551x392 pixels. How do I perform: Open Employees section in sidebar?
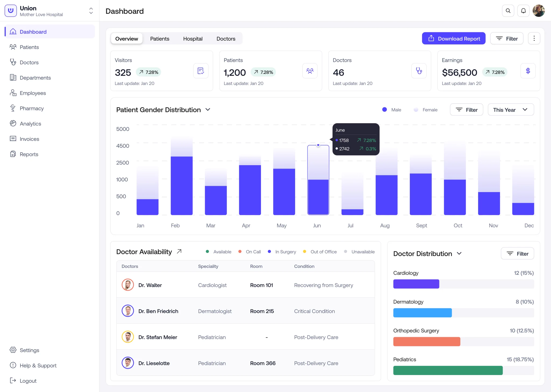pos(50,93)
